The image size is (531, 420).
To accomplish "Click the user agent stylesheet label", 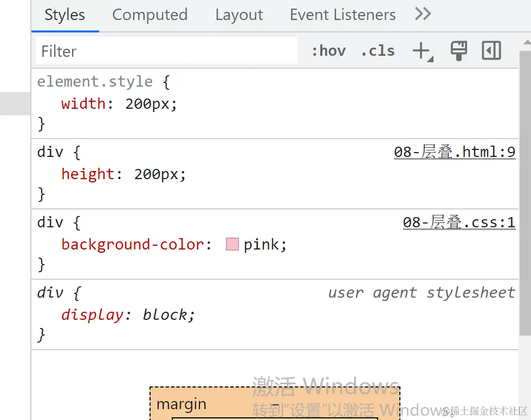I will [x=422, y=292].
